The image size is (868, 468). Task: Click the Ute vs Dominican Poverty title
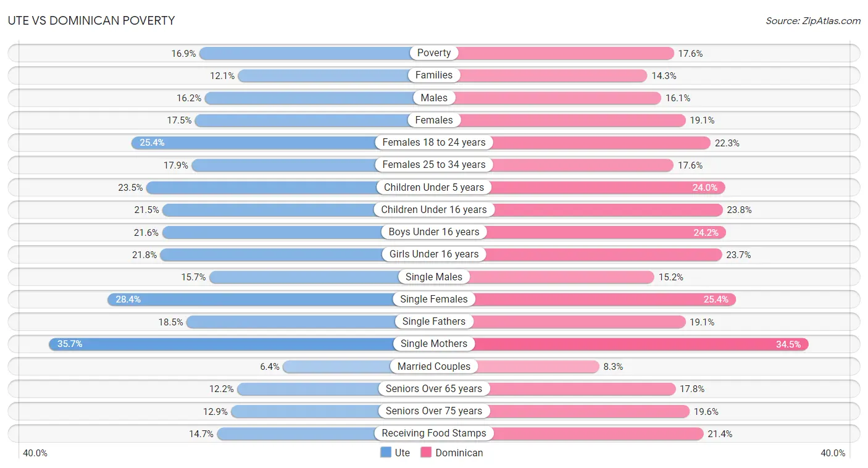coord(91,20)
